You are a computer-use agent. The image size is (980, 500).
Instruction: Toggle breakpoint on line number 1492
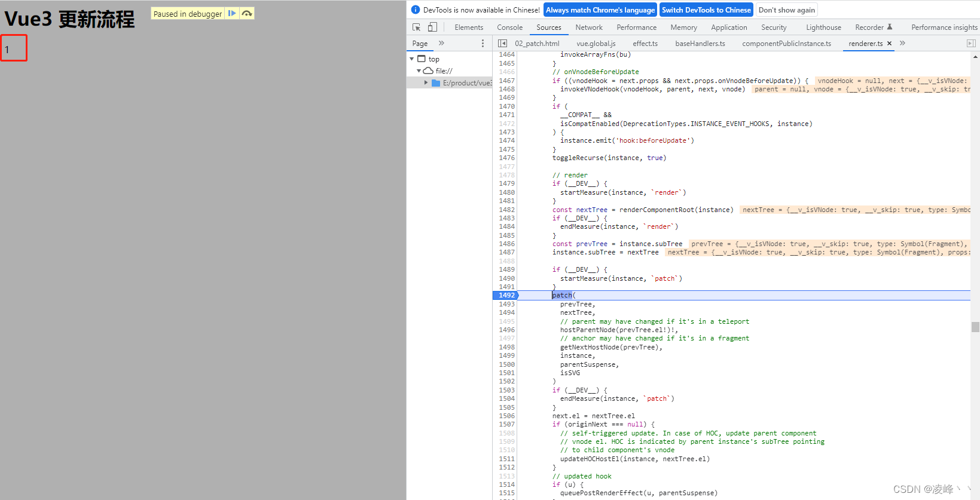tap(506, 295)
